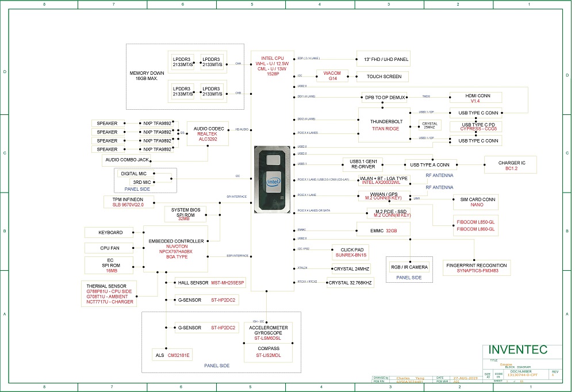Select the "CM32181E" ALS part number
The height and width of the screenshot is (392, 575).
click(x=179, y=355)
